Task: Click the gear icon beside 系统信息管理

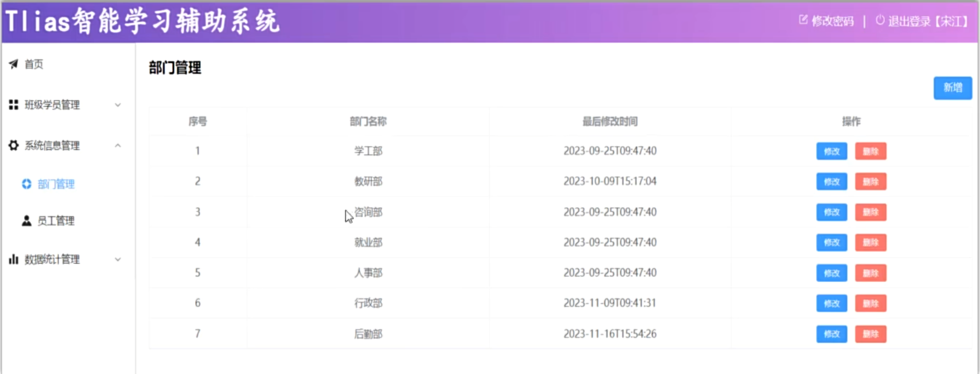Action: [x=13, y=145]
